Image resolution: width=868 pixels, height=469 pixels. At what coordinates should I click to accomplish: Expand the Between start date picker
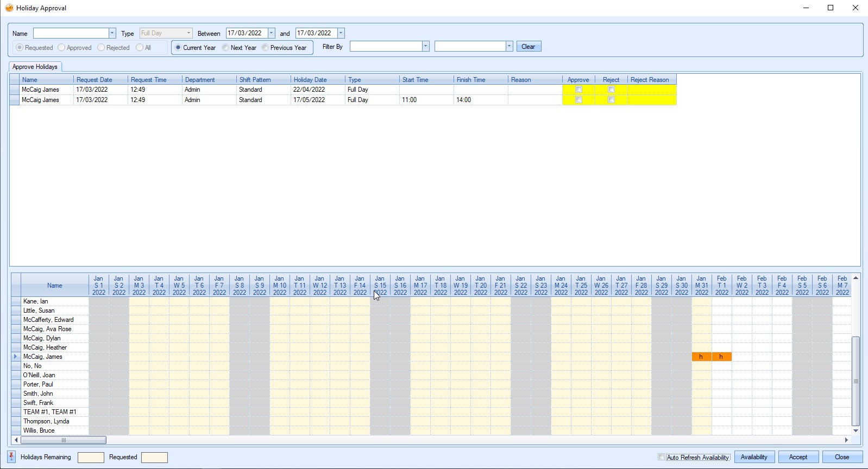271,33
